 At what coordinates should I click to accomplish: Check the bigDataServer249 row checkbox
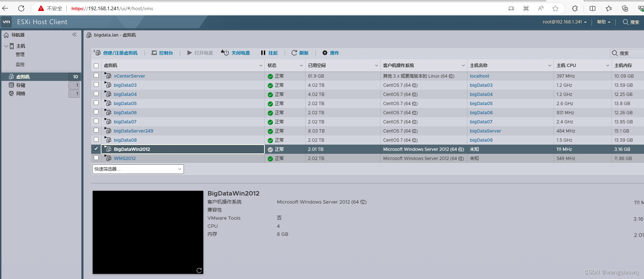[96, 130]
